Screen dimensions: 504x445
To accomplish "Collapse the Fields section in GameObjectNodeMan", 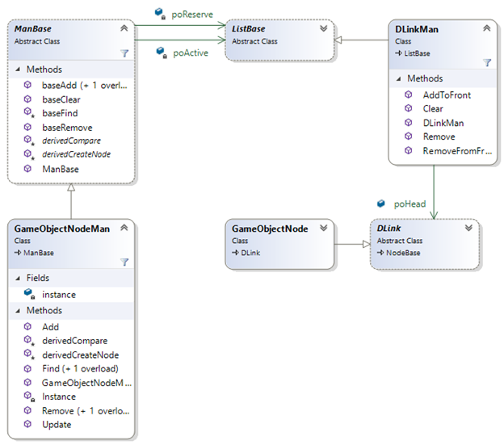I will pyautogui.click(x=18, y=278).
